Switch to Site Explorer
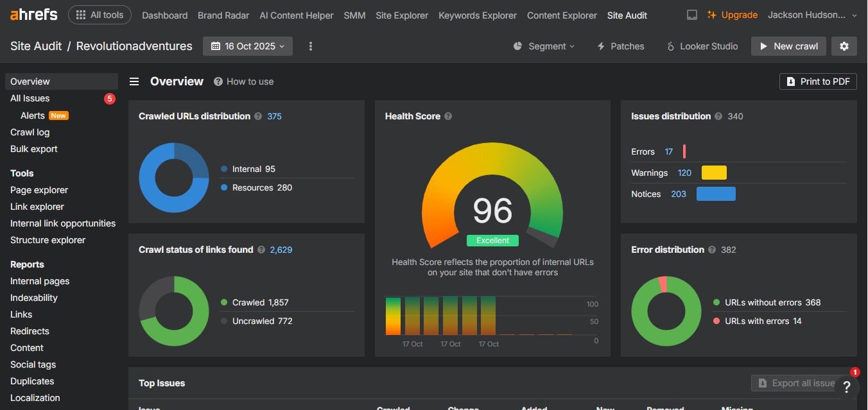This screenshot has height=410, width=868. coord(402,15)
